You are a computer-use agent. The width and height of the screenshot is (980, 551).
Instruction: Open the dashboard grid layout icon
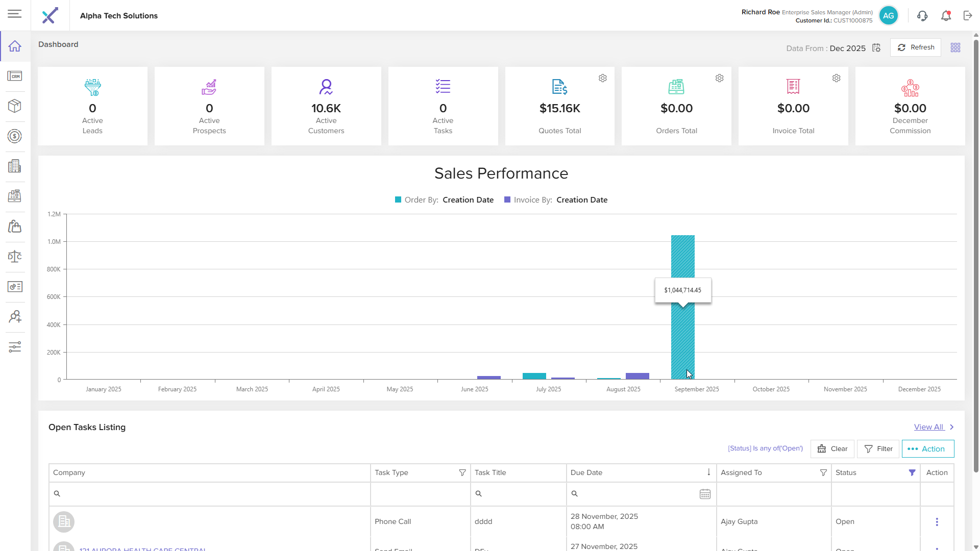(955, 47)
